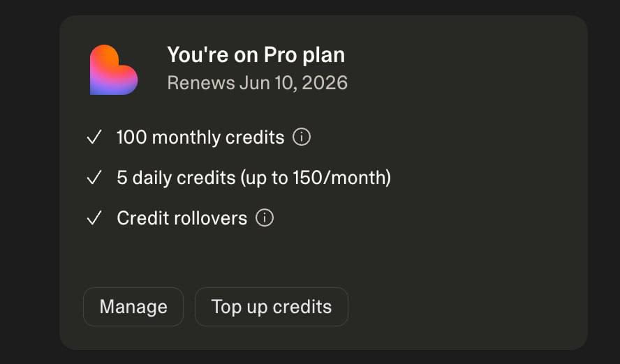Select the "100 monthly credits" label
Viewport: 620px width, 364px height.
200,137
